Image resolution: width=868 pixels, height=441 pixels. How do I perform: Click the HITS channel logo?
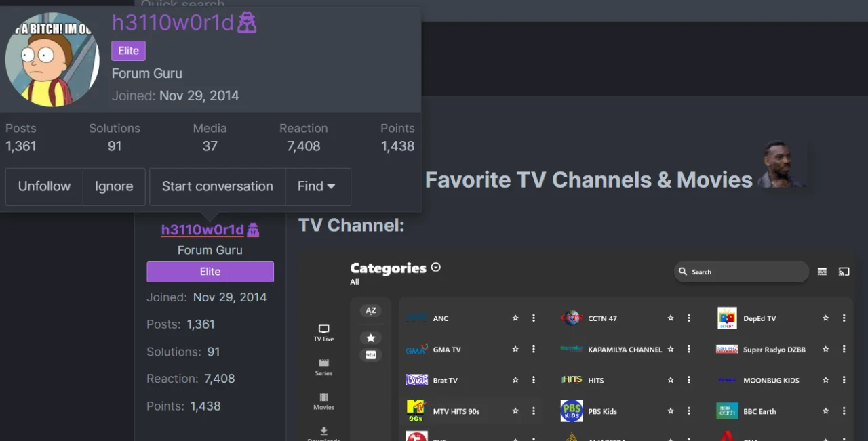(572, 380)
